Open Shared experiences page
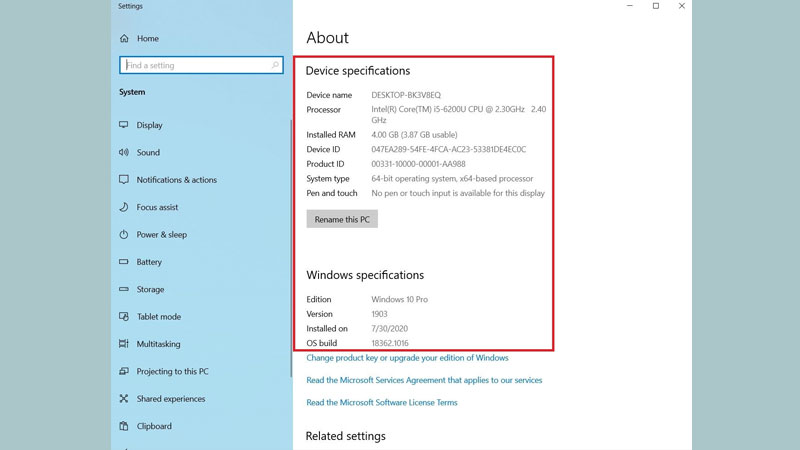 [170, 399]
